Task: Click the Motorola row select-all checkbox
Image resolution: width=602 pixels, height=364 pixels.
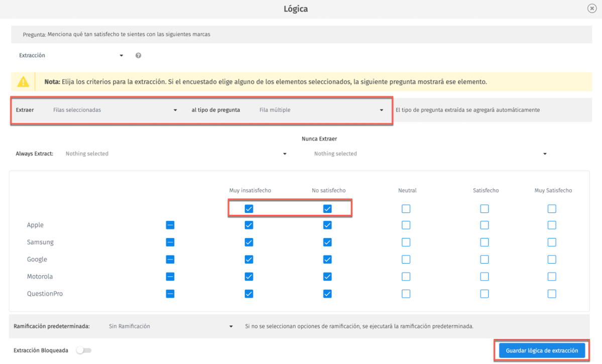Action: click(x=170, y=276)
